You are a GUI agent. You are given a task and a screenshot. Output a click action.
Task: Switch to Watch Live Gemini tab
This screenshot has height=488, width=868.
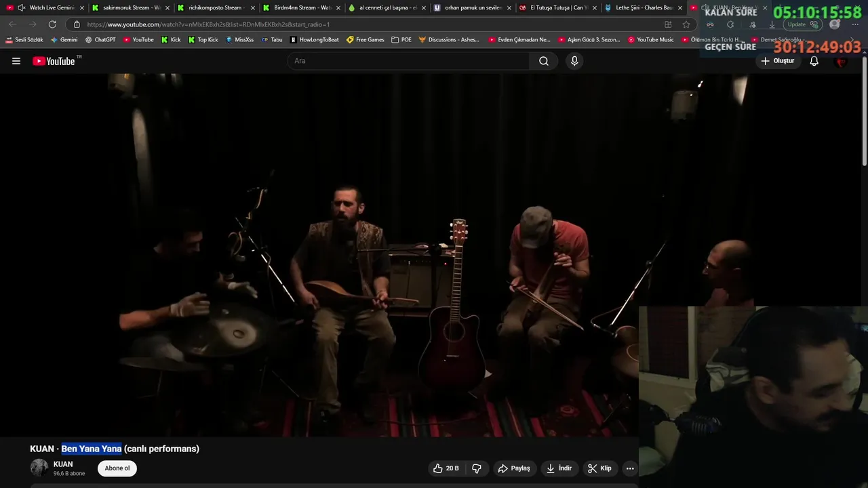click(x=45, y=7)
